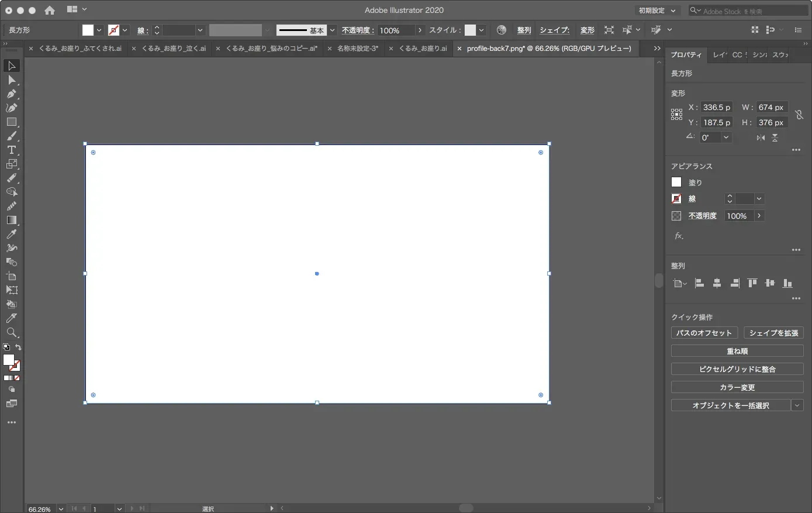Click ピクセルグリッドに整合 button
The image size is (812, 513).
737,369
